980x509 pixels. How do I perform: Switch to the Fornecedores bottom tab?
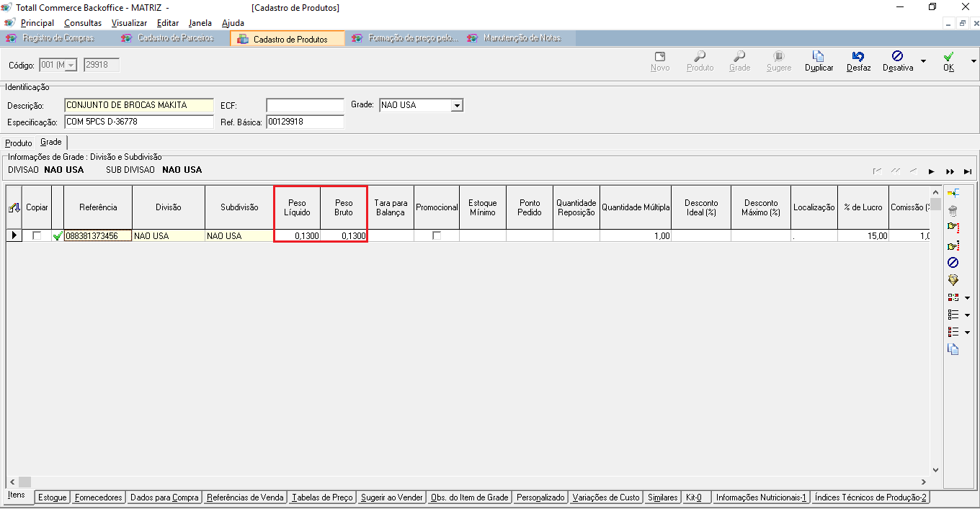pos(99,497)
